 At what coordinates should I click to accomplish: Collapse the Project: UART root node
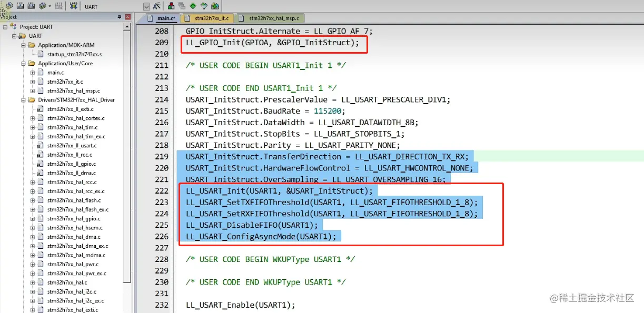tap(5, 27)
